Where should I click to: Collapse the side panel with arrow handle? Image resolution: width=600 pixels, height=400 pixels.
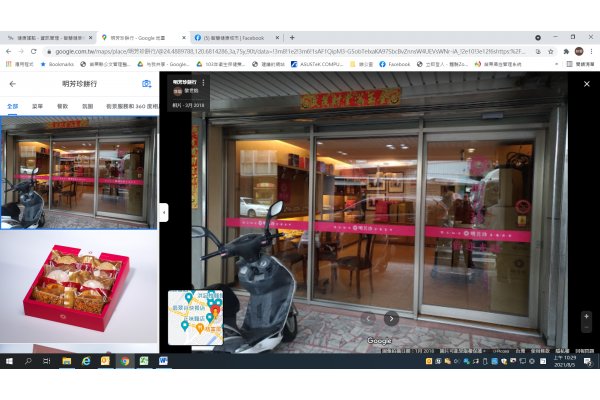(164, 212)
